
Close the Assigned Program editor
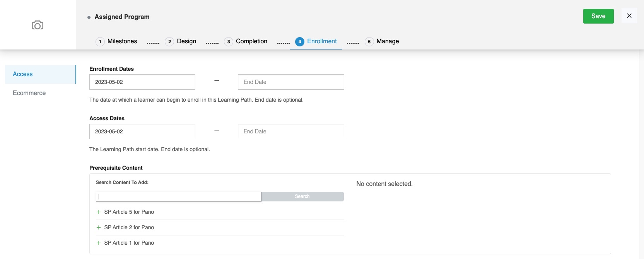coord(629,16)
